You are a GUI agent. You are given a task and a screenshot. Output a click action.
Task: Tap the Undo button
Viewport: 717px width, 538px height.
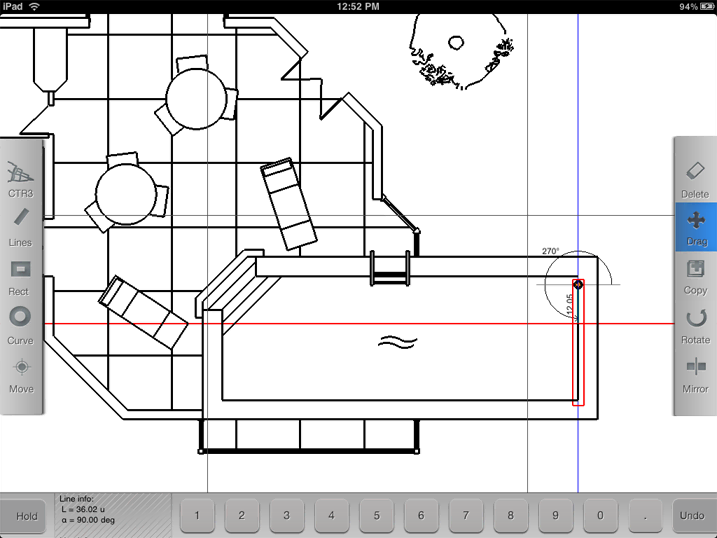click(692, 516)
